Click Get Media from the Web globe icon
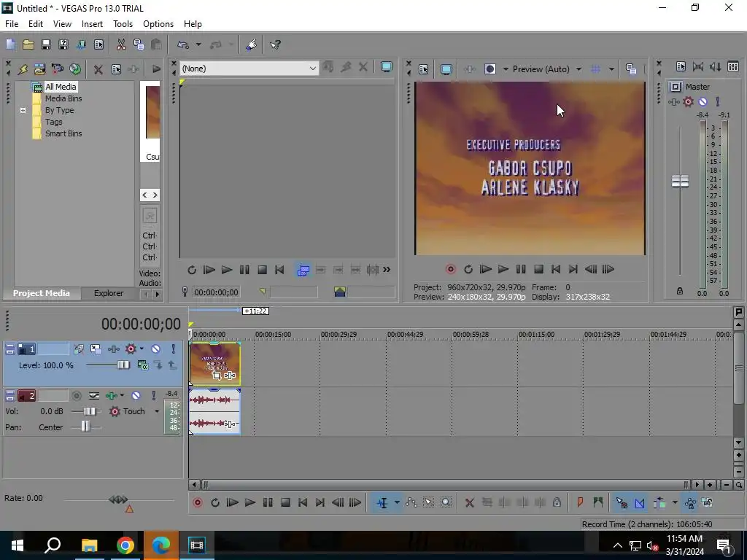 [75, 69]
